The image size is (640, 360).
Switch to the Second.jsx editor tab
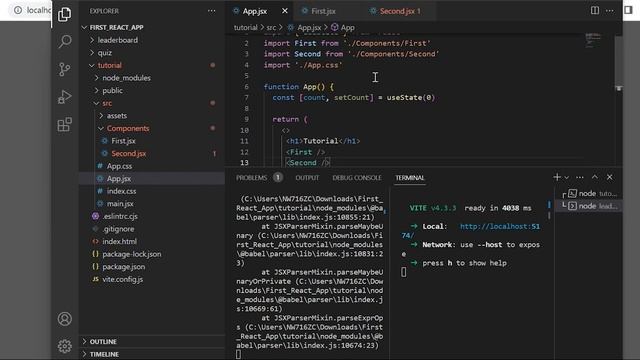tap(400, 11)
